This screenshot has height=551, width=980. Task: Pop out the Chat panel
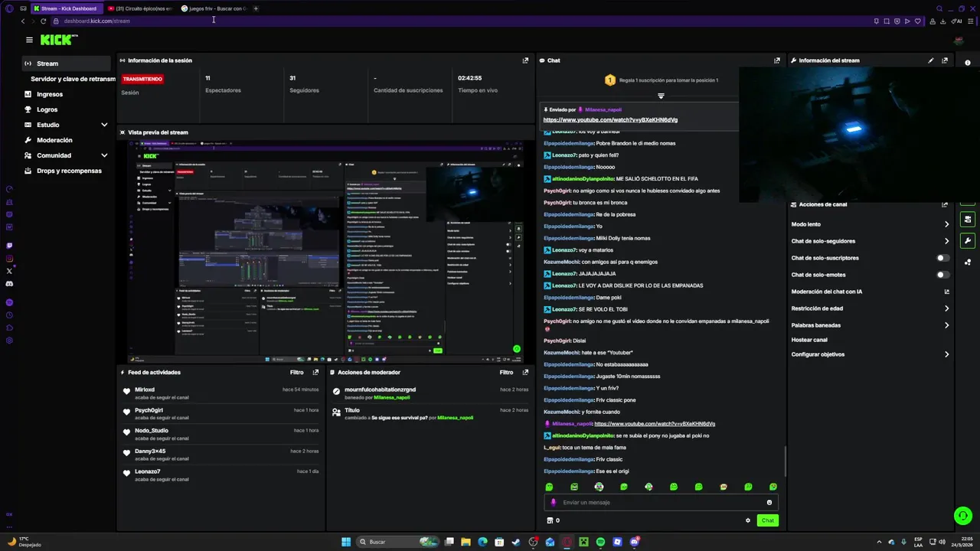click(x=777, y=60)
